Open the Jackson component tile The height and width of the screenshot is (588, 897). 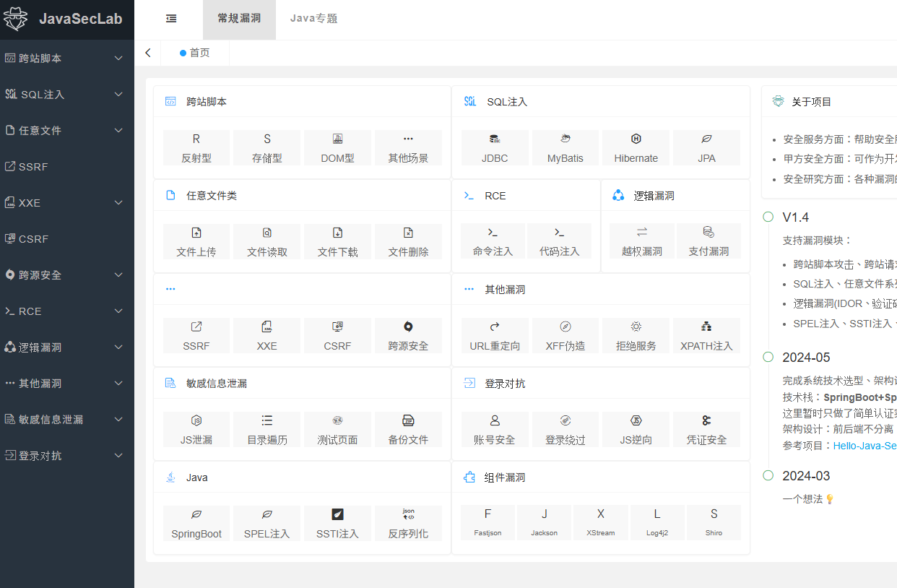(545, 523)
